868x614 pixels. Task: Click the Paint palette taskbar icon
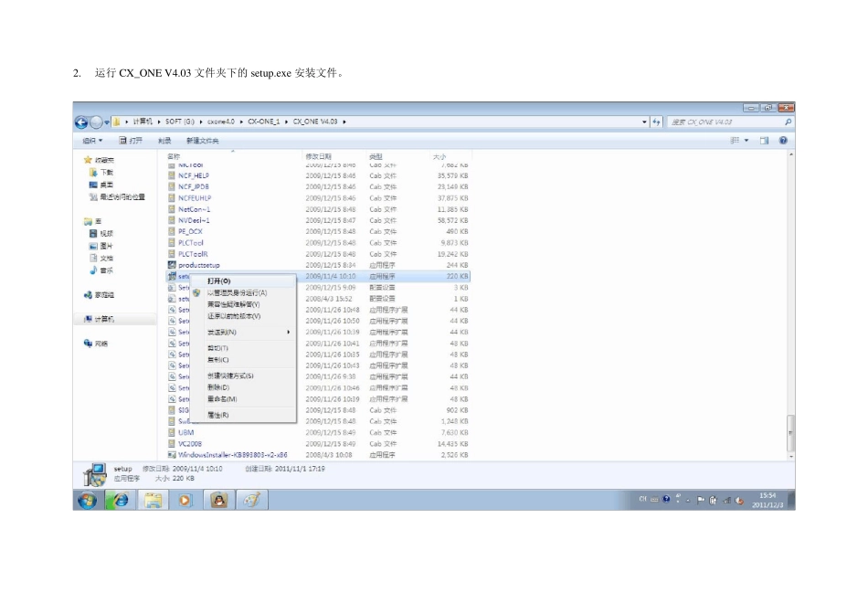(252, 501)
